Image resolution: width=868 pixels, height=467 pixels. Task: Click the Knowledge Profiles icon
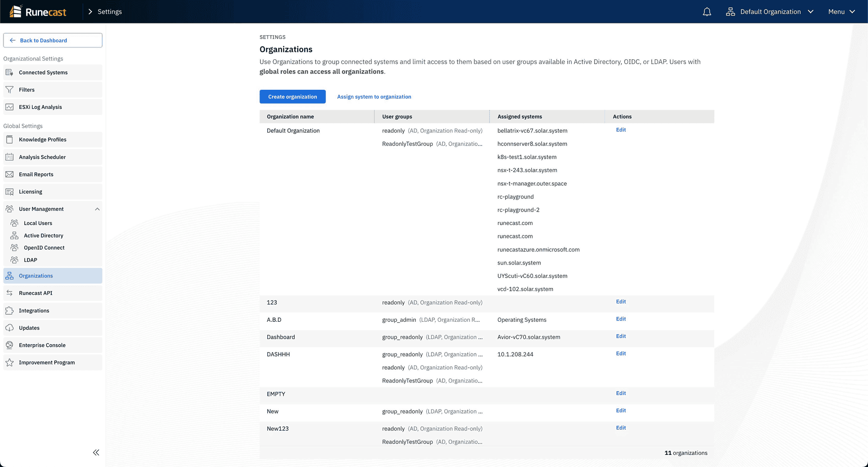coord(10,140)
